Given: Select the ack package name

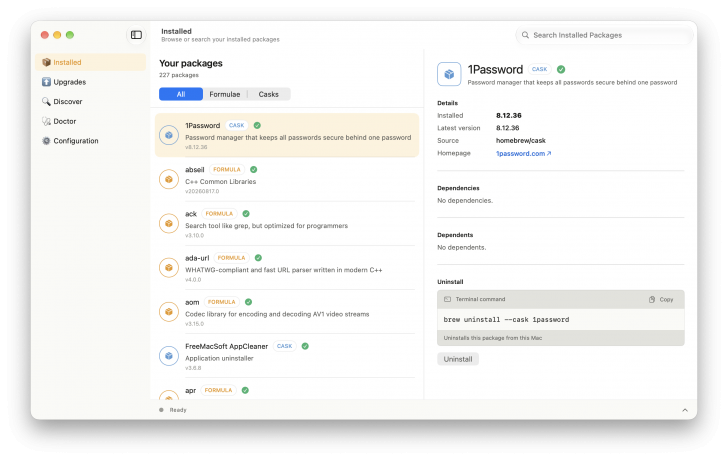Looking at the screenshot, I should click(x=191, y=214).
